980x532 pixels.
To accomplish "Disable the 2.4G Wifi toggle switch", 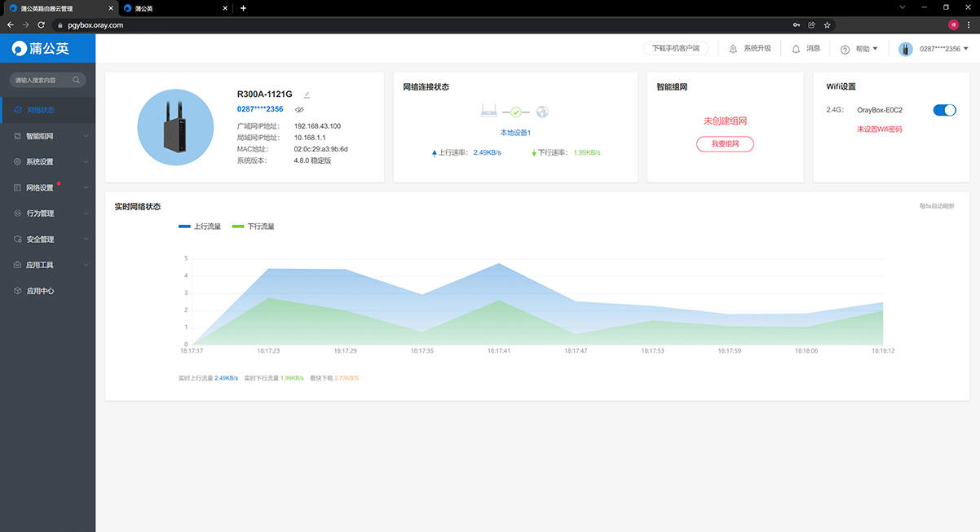I will pos(944,110).
